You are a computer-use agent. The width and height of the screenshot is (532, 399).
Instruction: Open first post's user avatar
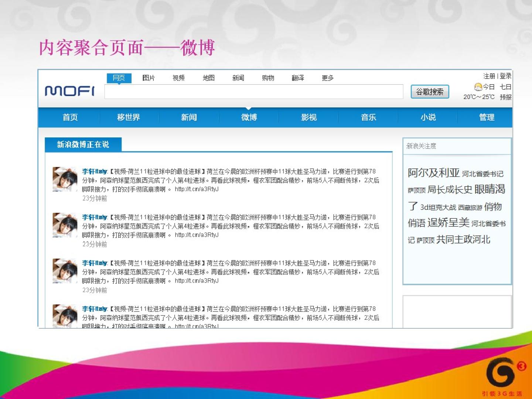click(65, 179)
